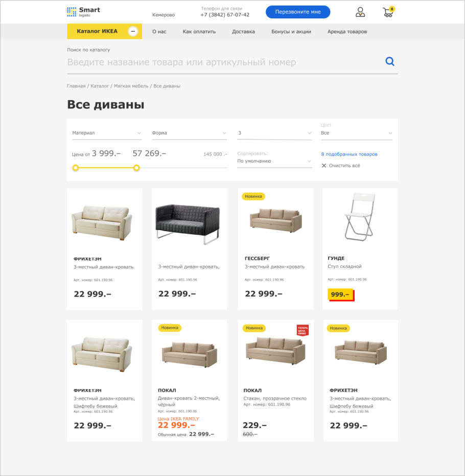Collapse catalog with the minus circle icon
The height and width of the screenshot is (476, 465).
coord(133,31)
